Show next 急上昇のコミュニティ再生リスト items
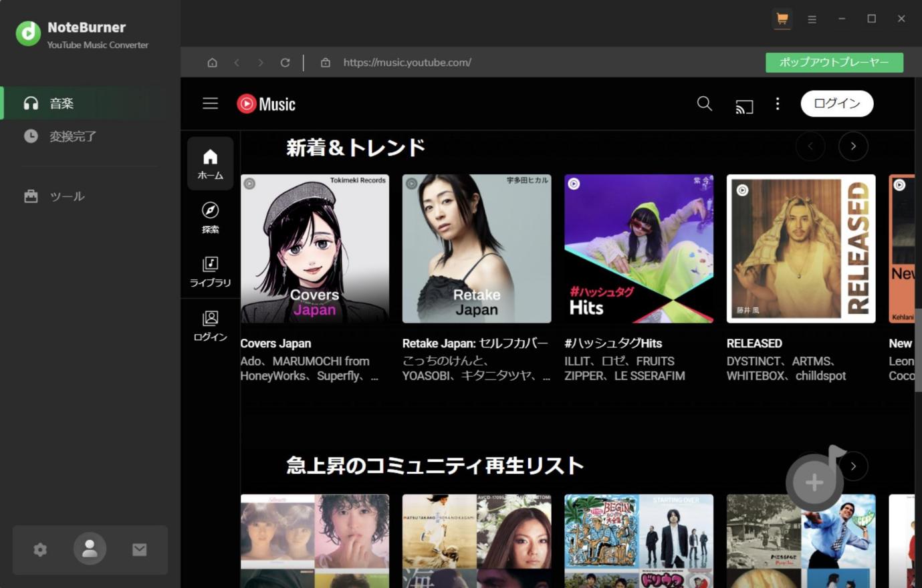922x588 pixels. tap(853, 466)
